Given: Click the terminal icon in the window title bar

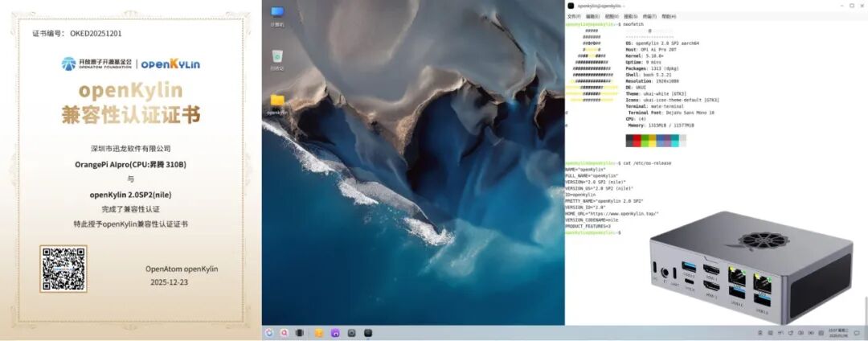Looking at the screenshot, I should coord(571,6).
